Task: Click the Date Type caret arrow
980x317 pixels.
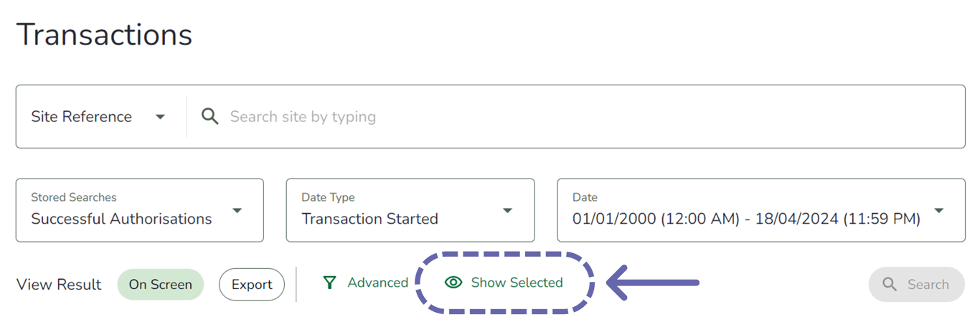Action: [508, 211]
